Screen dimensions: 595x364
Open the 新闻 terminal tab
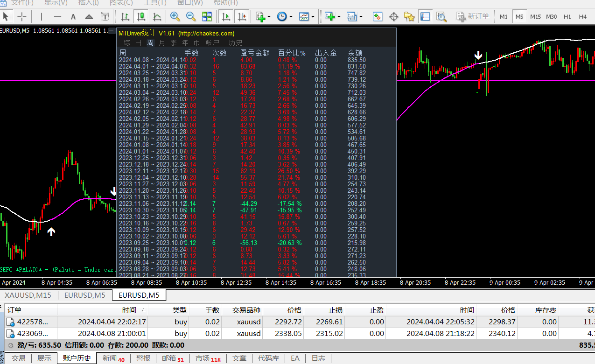click(113, 358)
